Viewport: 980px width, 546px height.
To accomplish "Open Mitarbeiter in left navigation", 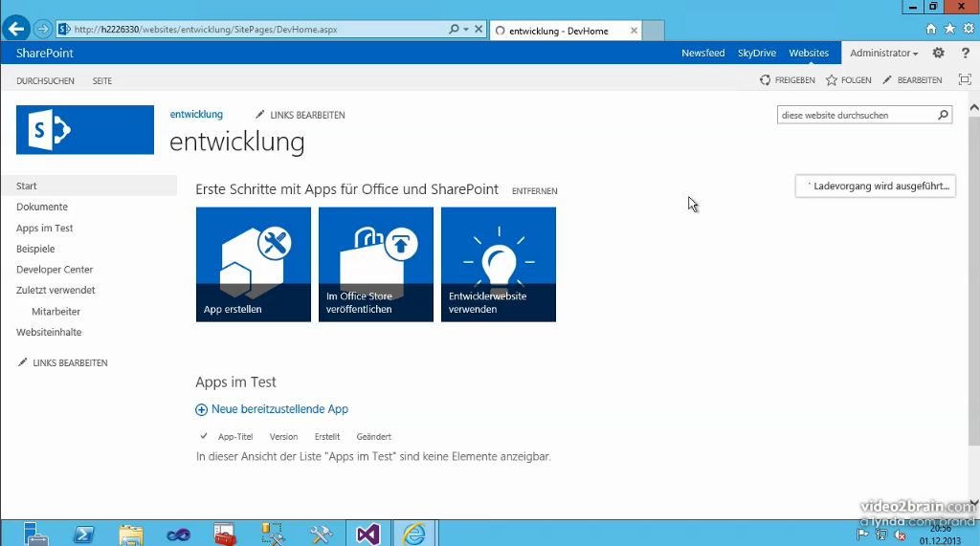I will tap(56, 311).
